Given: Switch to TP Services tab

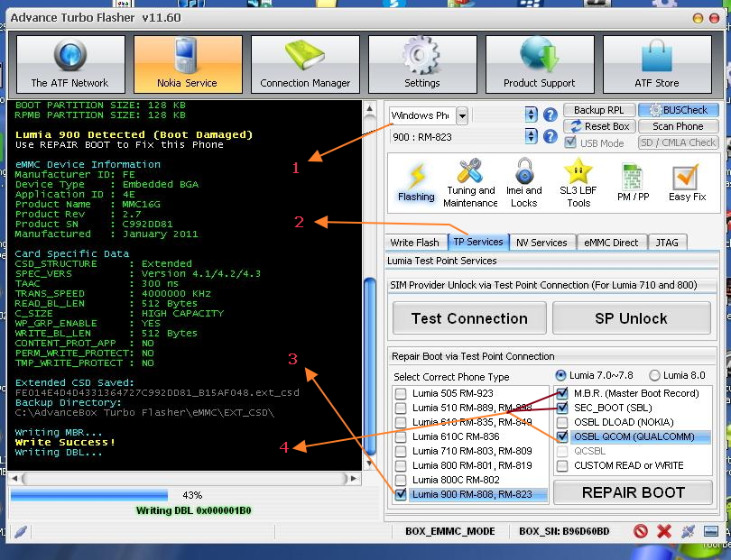Looking at the screenshot, I should 477,242.
